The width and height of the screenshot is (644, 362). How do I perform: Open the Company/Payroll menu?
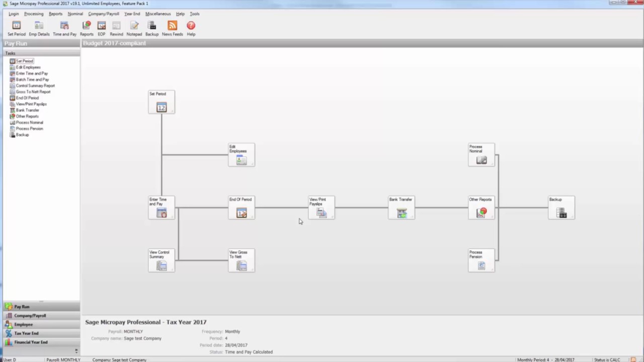[104, 14]
